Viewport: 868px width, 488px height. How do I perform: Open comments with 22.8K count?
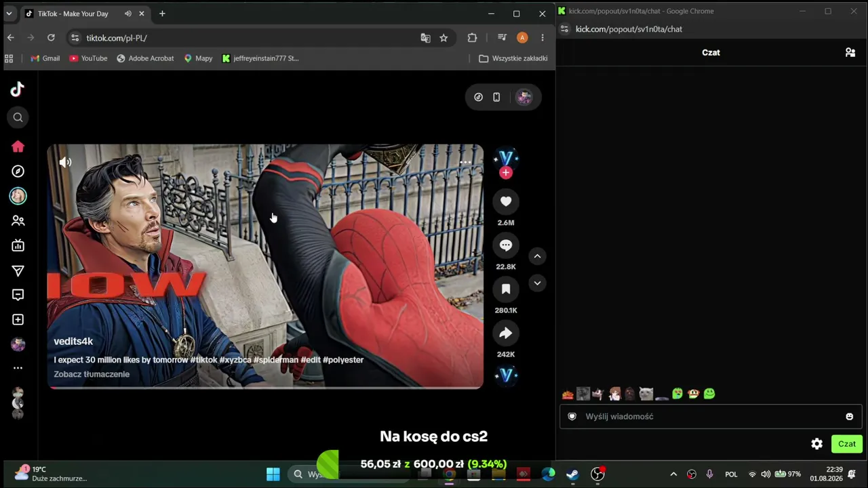coord(506,245)
